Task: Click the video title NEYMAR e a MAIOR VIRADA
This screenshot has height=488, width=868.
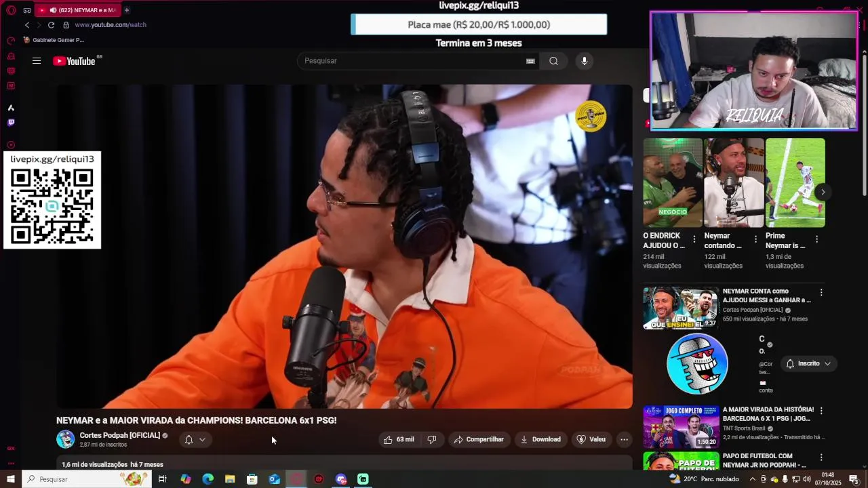Action: (197, 420)
